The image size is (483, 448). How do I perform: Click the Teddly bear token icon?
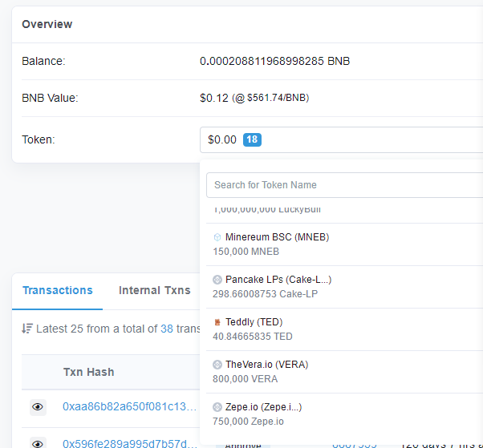tap(217, 322)
